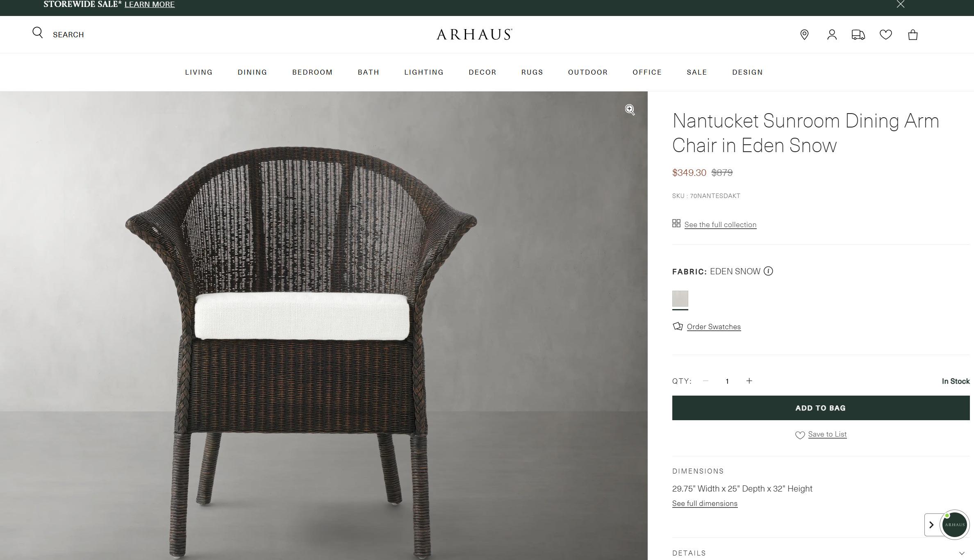Expand the chat panel arrow
The width and height of the screenshot is (974, 560).
(931, 525)
